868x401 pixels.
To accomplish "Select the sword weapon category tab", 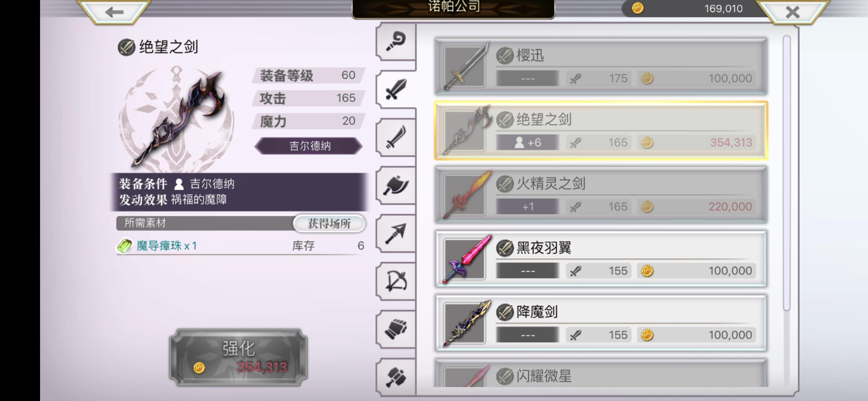I will click(396, 89).
